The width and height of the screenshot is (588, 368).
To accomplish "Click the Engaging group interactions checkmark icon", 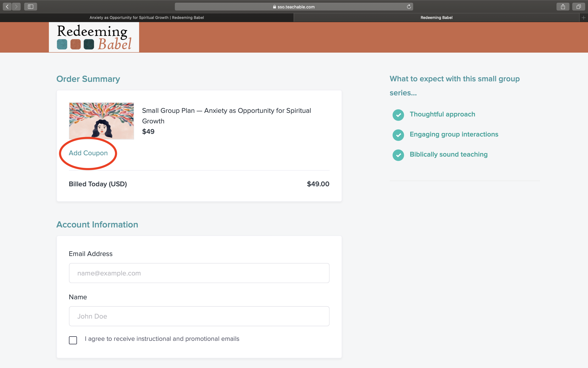I will point(398,135).
